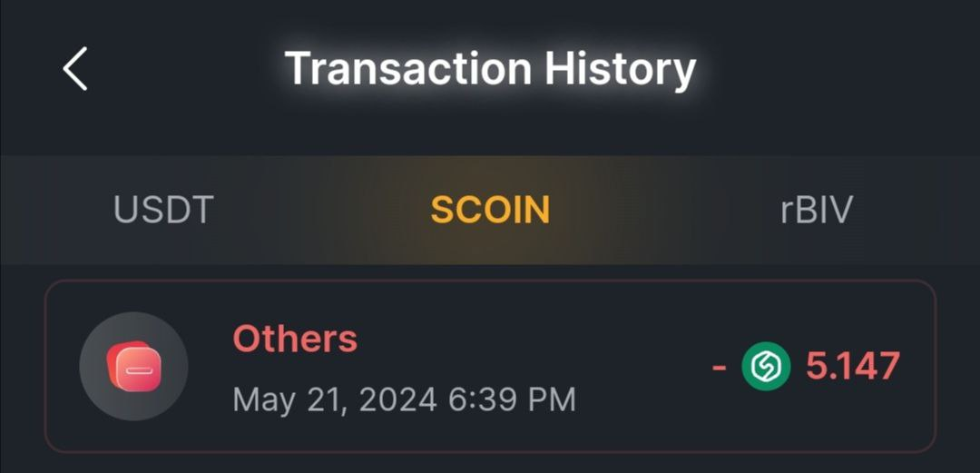
Task: Return to the previous screen
Action: tap(75, 69)
